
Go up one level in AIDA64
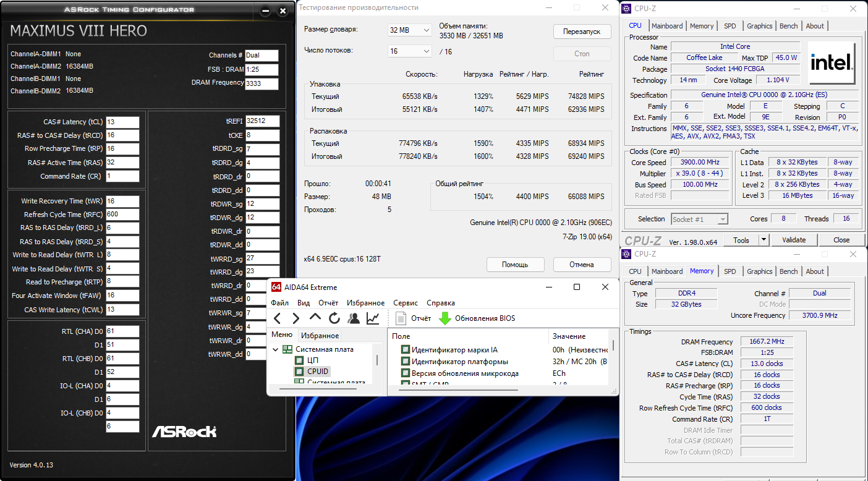(x=315, y=318)
